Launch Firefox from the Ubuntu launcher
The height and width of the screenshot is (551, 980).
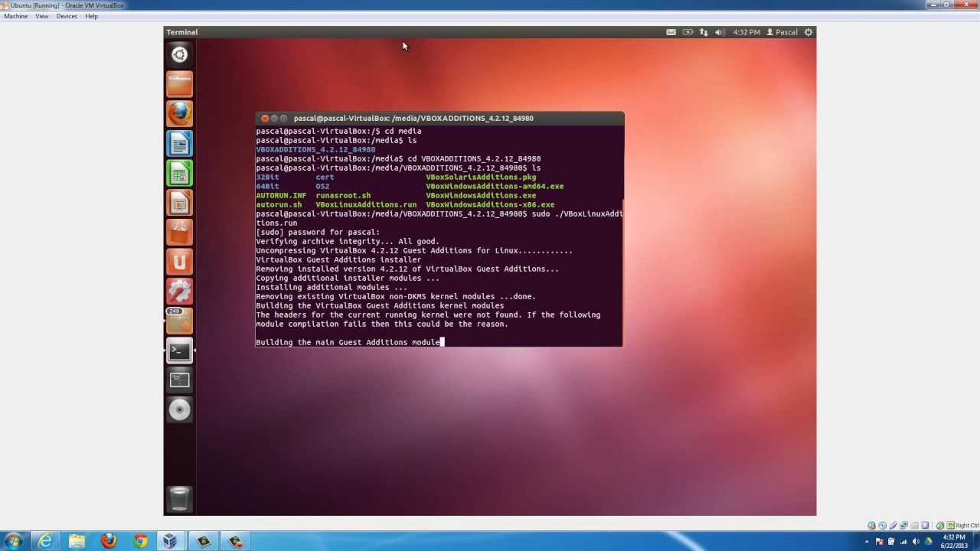pos(179,114)
